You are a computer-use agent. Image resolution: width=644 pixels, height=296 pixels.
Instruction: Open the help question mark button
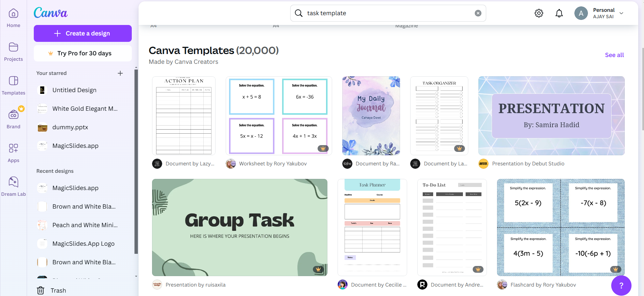coord(621,286)
